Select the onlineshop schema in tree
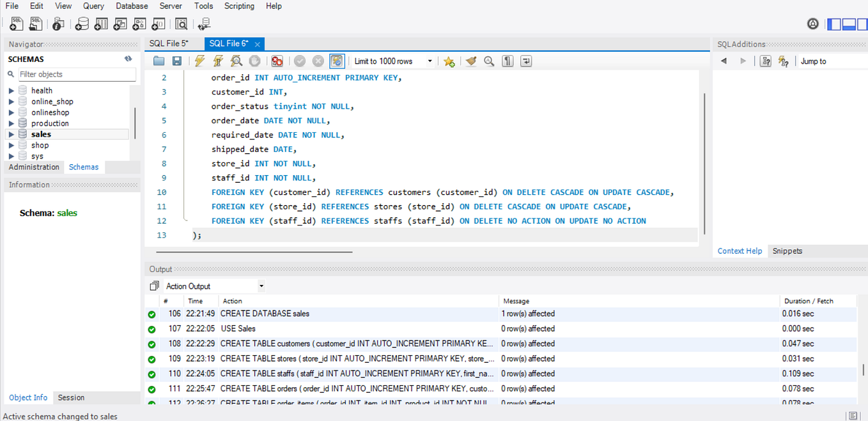 tap(50, 112)
